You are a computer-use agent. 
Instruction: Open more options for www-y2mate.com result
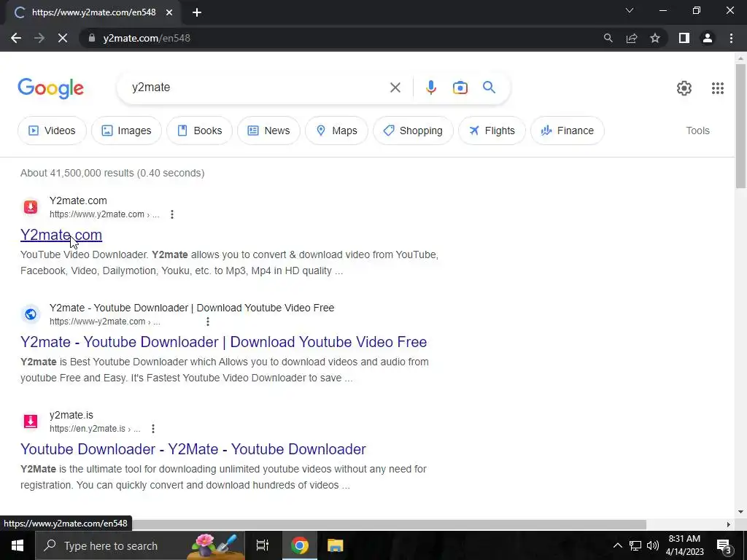pos(208,322)
